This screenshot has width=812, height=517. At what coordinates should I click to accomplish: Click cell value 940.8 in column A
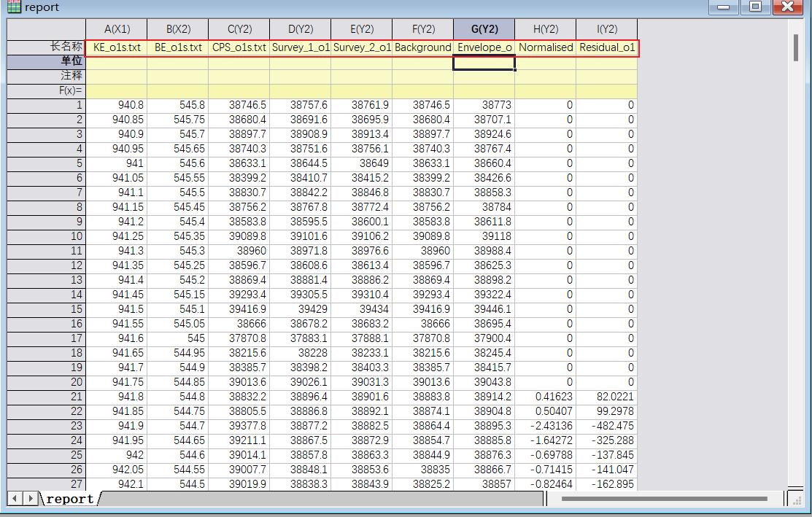coord(117,106)
